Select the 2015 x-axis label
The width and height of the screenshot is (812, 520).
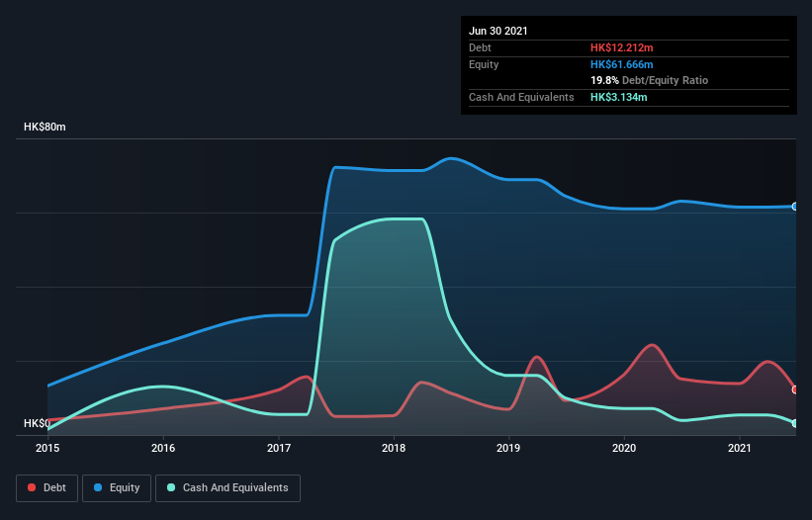click(47, 448)
